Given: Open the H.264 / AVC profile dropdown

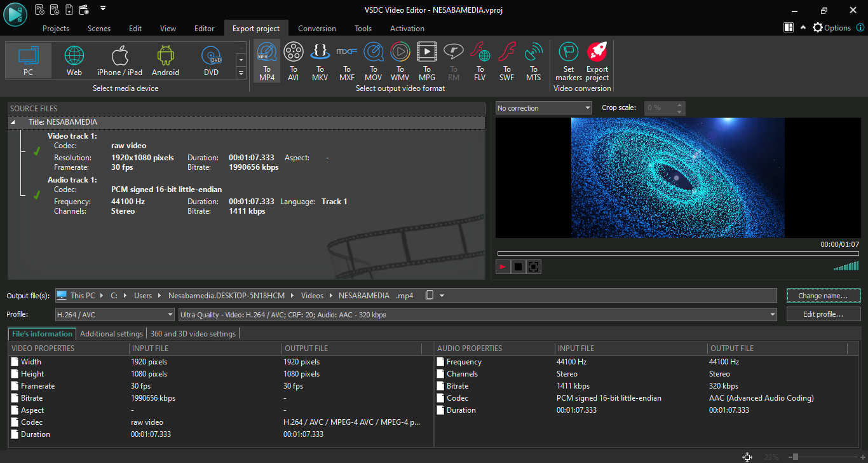Looking at the screenshot, I should click(115, 314).
